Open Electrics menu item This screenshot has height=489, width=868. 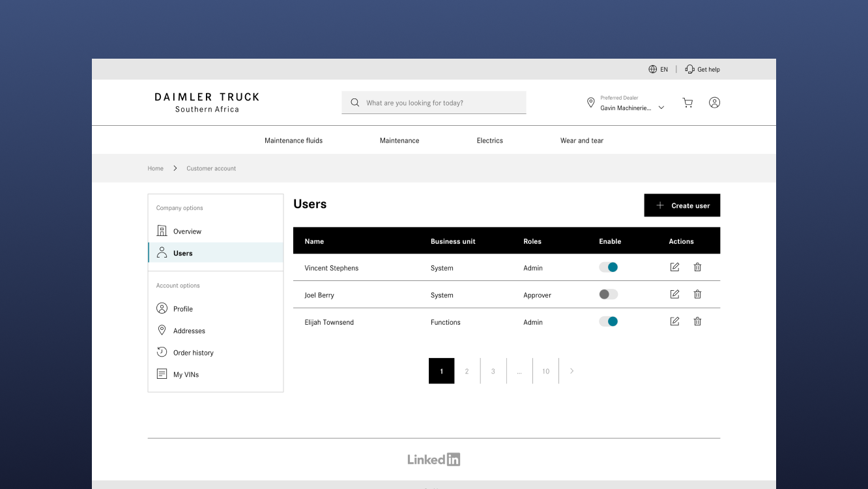490,140
